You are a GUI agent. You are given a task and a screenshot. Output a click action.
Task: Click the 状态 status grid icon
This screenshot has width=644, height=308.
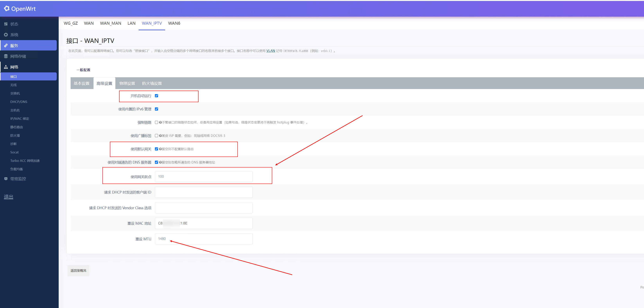coord(6,24)
